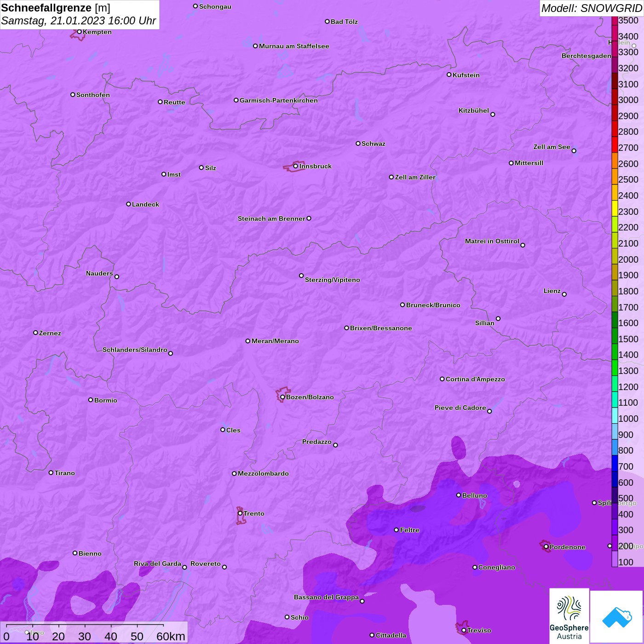Click the Meran/Merano label
The image size is (644, 644).
275,341
